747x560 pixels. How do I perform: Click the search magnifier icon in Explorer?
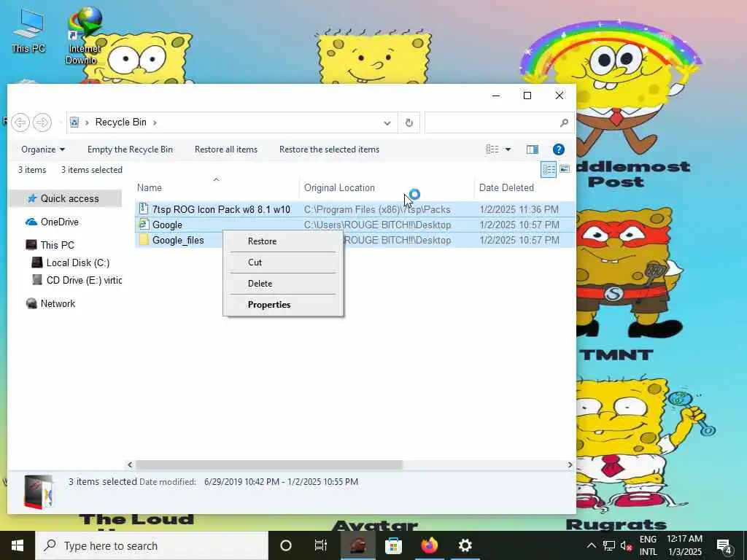tap(564, 122)
